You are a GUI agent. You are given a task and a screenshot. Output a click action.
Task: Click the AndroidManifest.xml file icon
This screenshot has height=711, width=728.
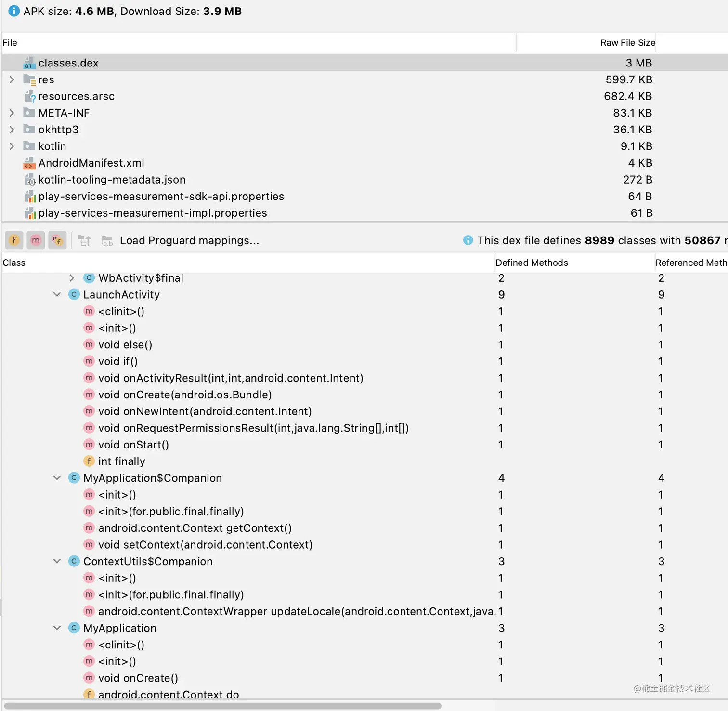click(29, 163)
